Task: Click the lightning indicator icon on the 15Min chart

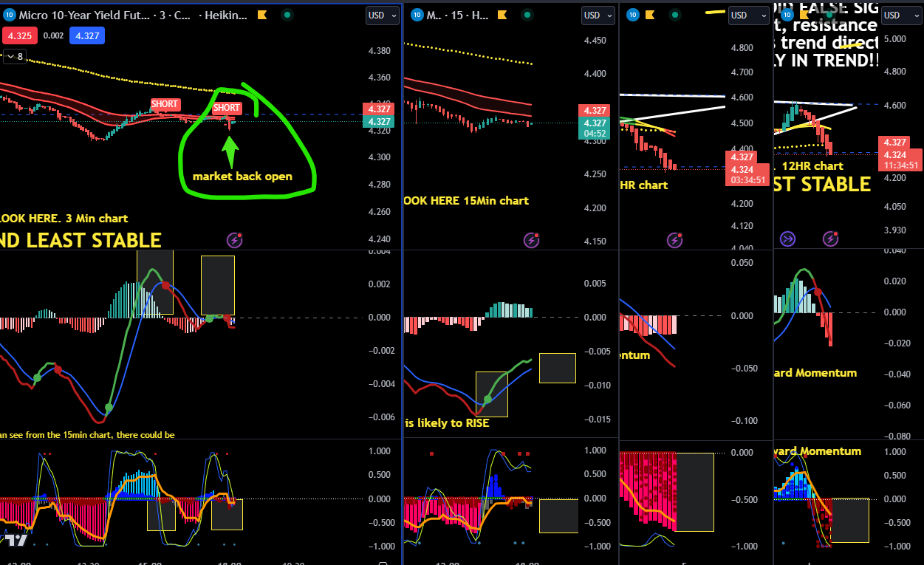Action: 532,239
